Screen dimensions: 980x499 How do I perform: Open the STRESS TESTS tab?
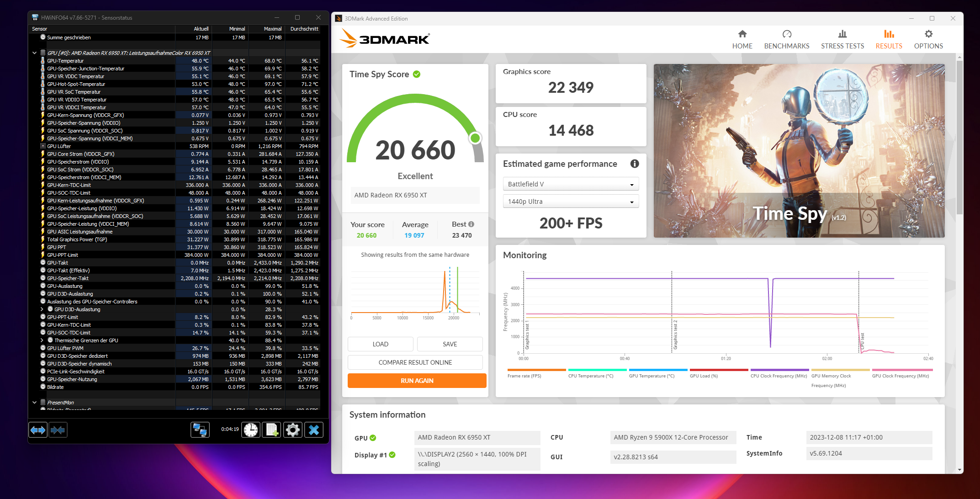click(842, 39)
